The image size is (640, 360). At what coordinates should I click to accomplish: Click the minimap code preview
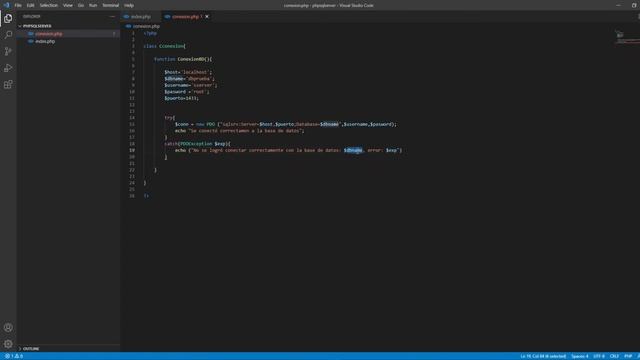click(x=627, y=37)
